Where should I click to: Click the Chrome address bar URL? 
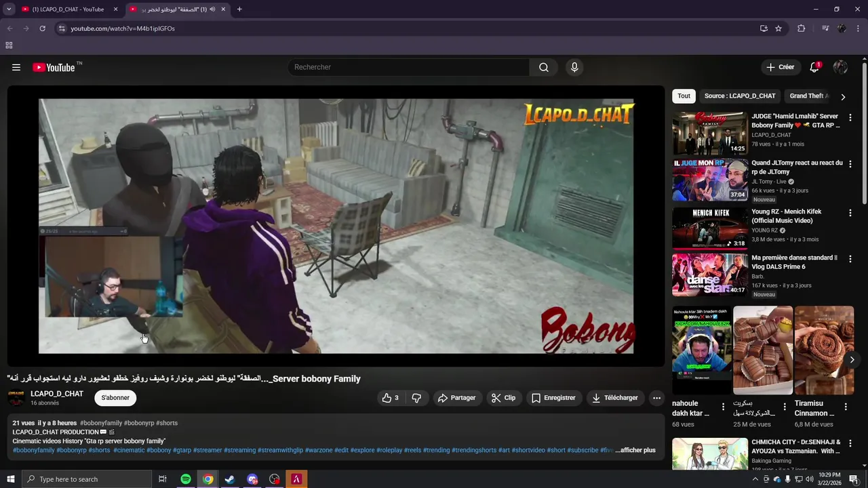pos(123,28)
